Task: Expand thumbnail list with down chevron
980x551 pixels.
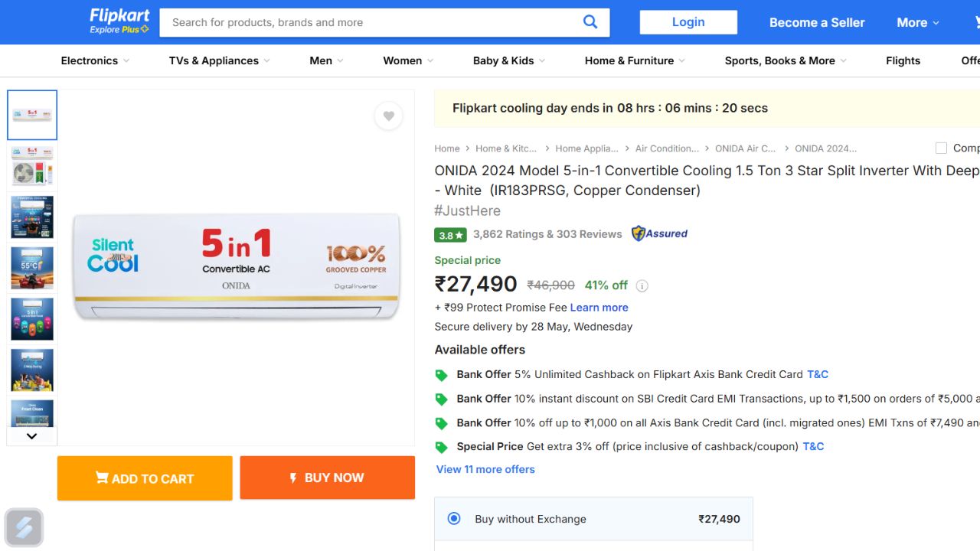Action: 31,436
